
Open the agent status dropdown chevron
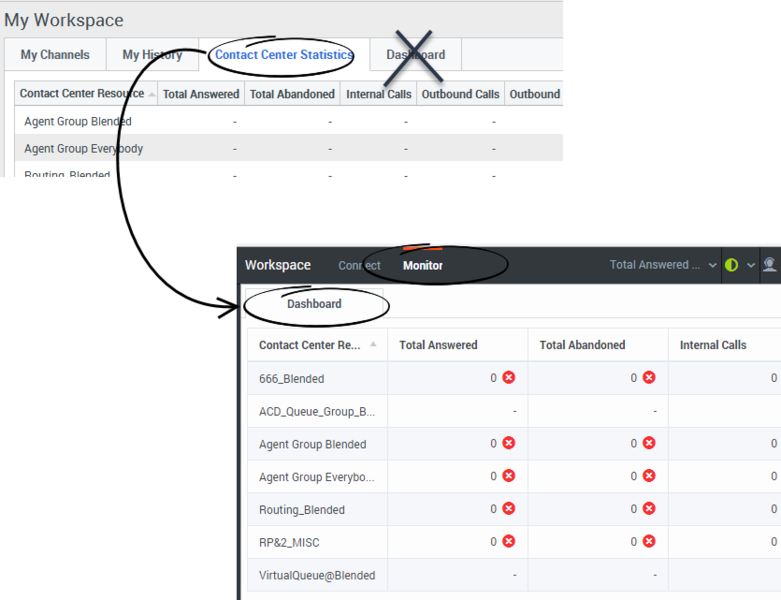coord(751,265)
